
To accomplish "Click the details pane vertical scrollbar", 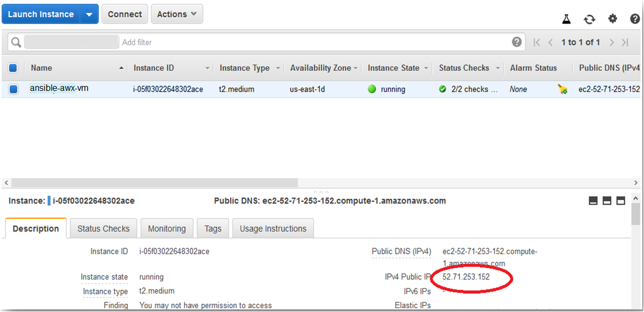I will pos(635,213).
